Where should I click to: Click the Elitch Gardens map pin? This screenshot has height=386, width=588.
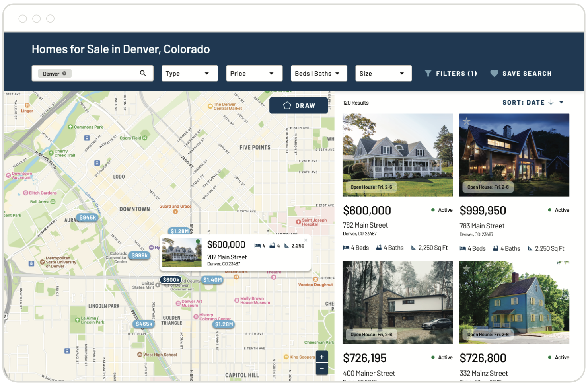[25, 193]
